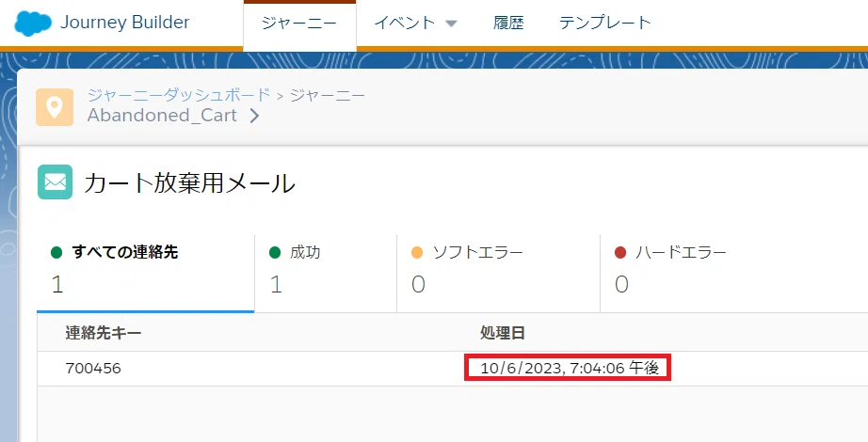Select the すべての連絡先 filter tab
The width and height of the screenshot is (868, 442).
click(146, 274)
